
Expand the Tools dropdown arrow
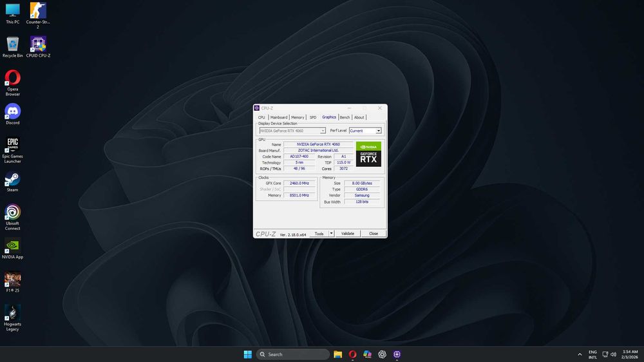click(332, 233)
